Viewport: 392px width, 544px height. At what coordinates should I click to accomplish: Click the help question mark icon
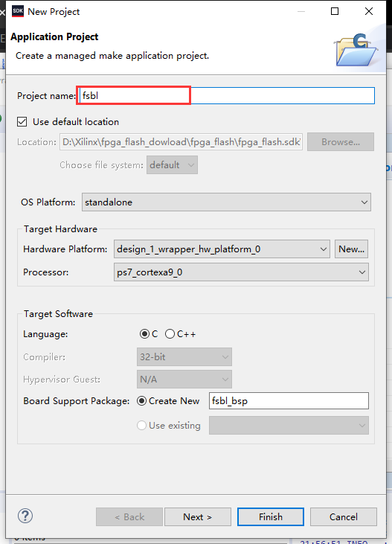point(25,516)
